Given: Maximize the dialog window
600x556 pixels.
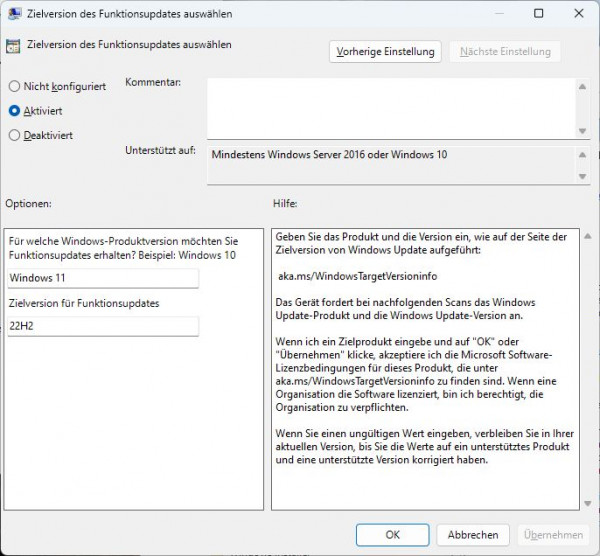Looking at the screenshot, I should [538, 13].
